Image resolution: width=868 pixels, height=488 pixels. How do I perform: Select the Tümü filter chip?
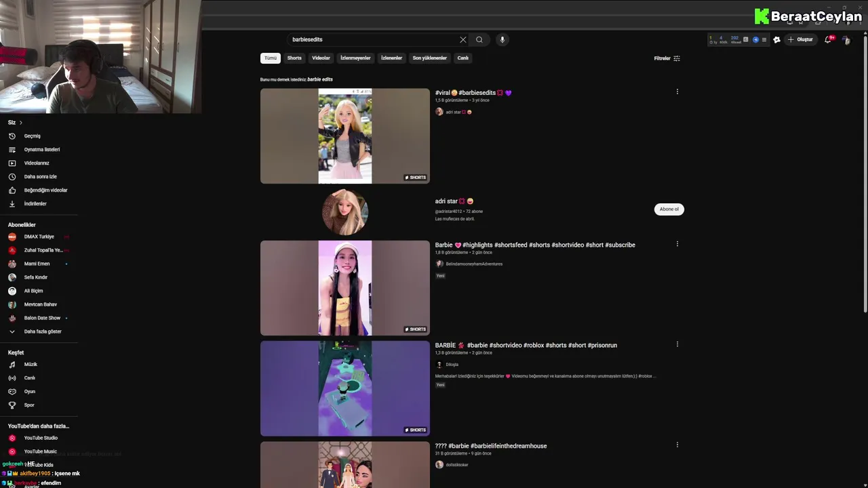click(x=271, y=58)
